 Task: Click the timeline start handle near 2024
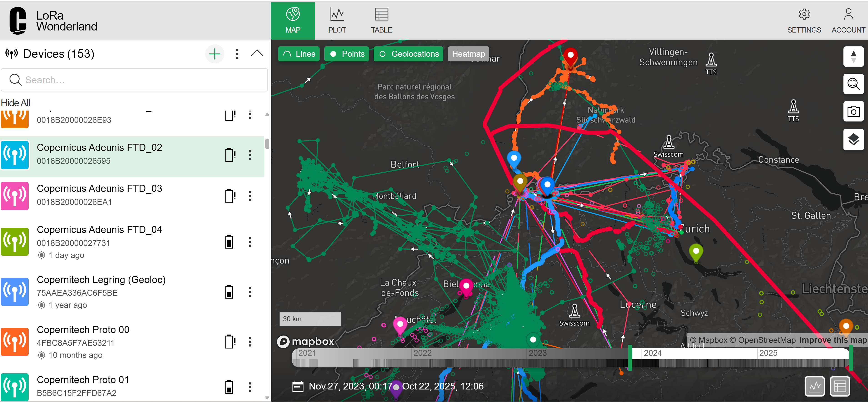pos(630,358)
